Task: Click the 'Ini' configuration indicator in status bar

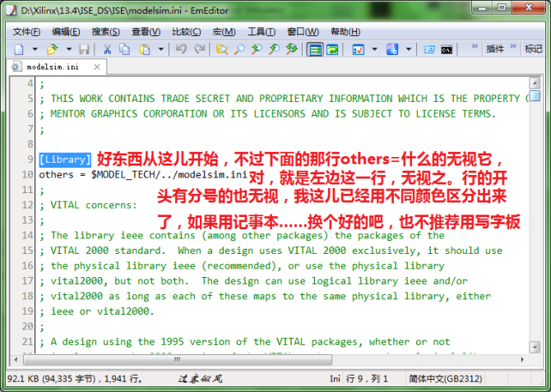Action: click(x=335, y=379)
